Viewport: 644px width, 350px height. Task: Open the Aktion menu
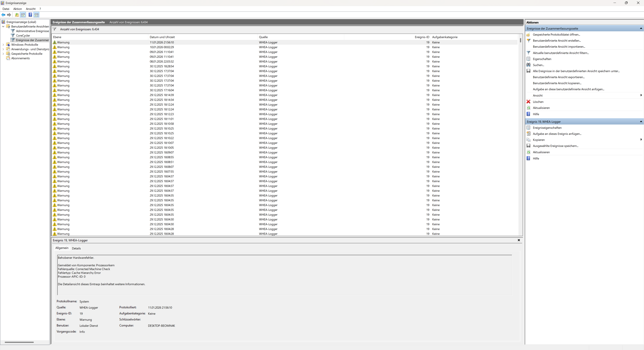tap(17, 9)
